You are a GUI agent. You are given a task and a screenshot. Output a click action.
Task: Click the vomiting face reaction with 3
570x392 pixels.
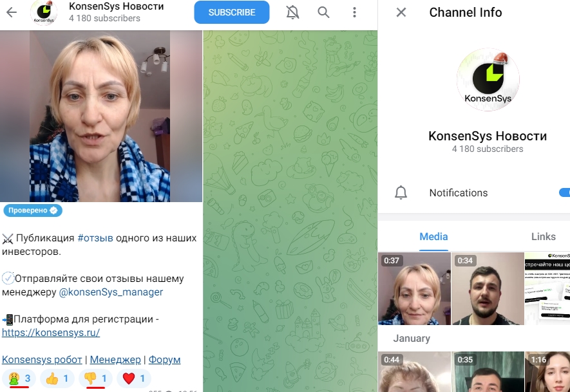[19, 378]
